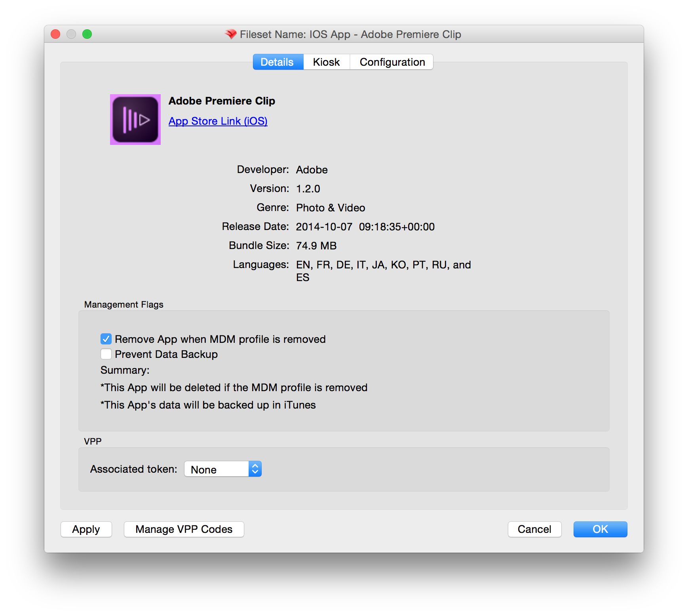
Task: Switch to the Configuration tab
Action: (392, 62)
